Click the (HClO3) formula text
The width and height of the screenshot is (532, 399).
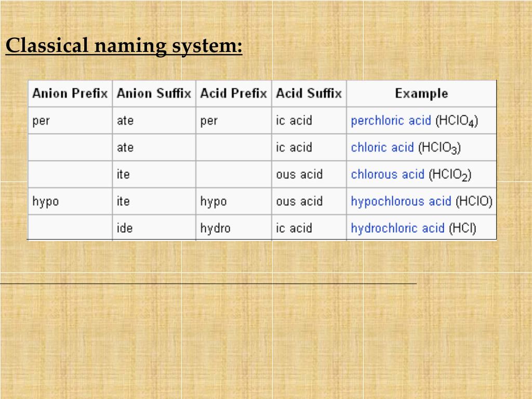coord(440,148)
